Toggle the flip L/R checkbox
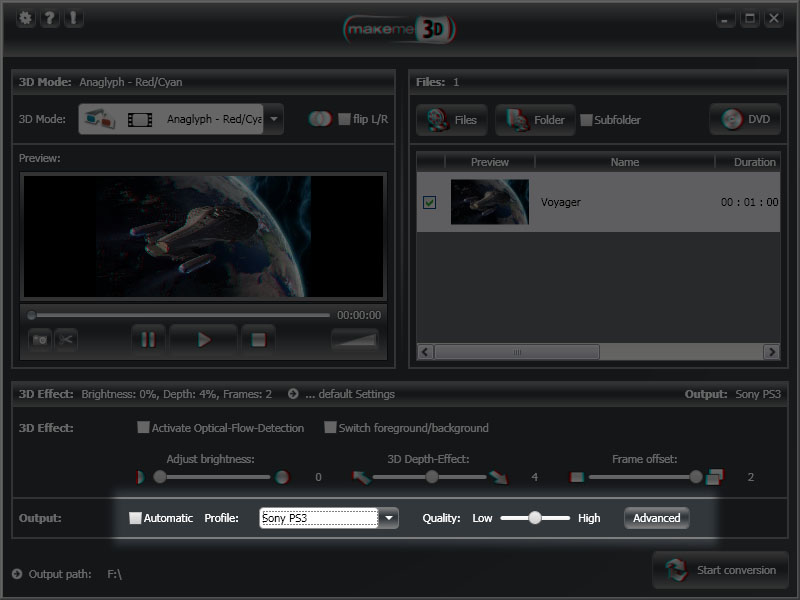Image resolution: width=800 pixels, height=600 pixels. pyautogui.click(x=344, y=119)
